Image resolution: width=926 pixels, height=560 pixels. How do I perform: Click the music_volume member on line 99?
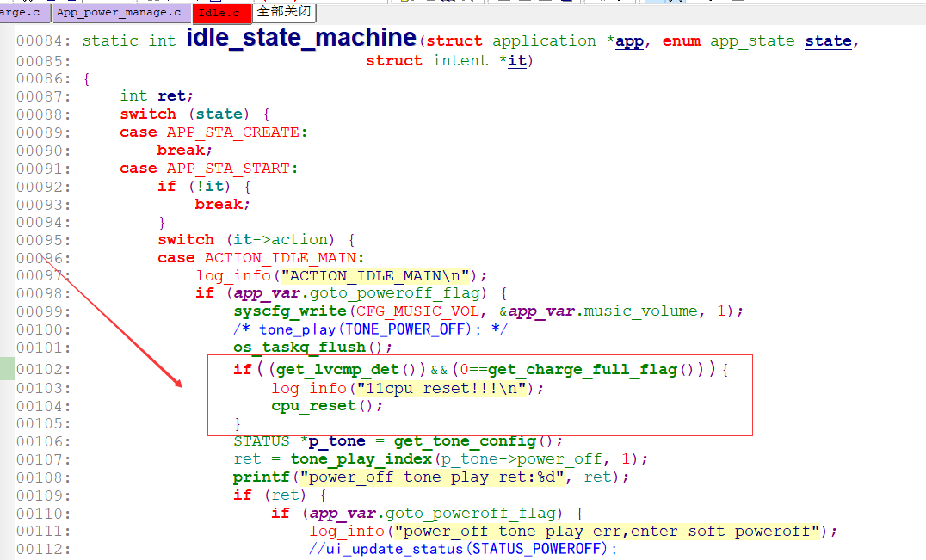pyautogui.click(x=641, y=311)
